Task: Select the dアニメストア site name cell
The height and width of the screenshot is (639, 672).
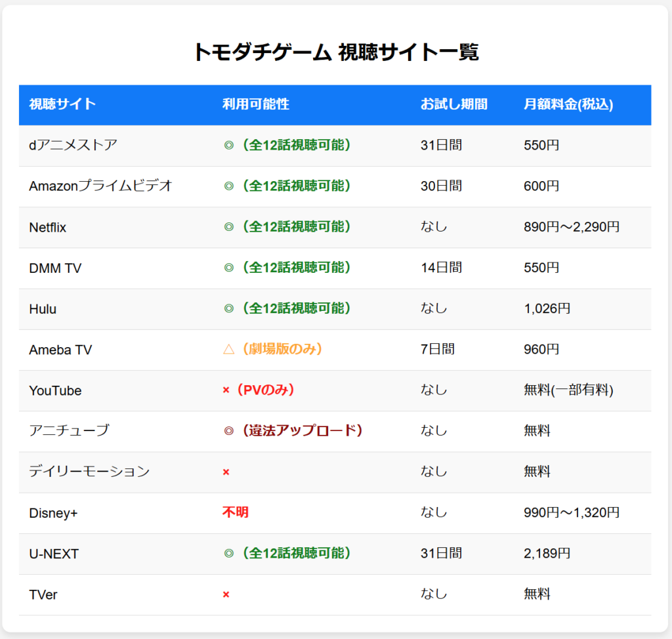Action: [73, 145]
